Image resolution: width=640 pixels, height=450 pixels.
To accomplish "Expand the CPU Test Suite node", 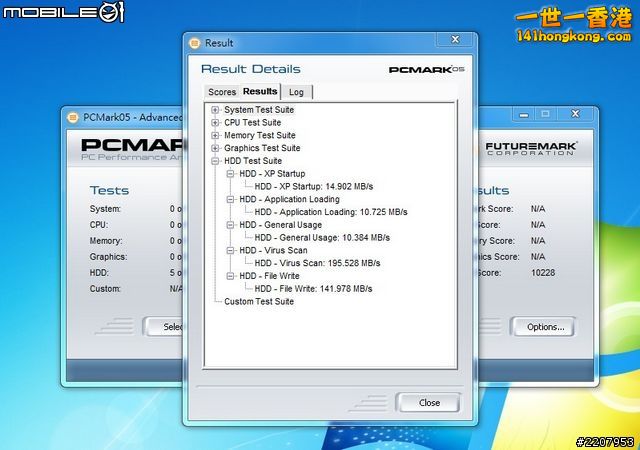I will [x=215, y=123].
